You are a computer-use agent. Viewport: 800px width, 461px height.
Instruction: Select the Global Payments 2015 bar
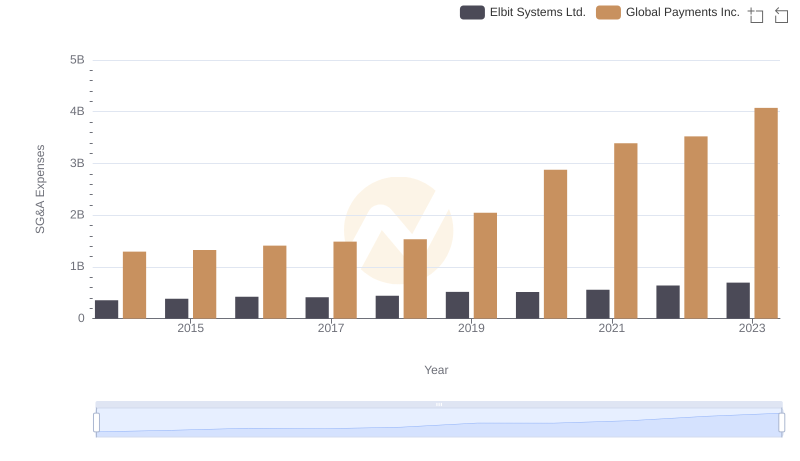click(x=205, y=285)
